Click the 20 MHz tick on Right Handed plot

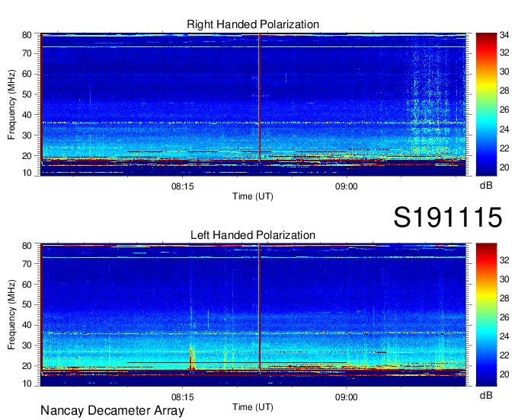[27, 156]
